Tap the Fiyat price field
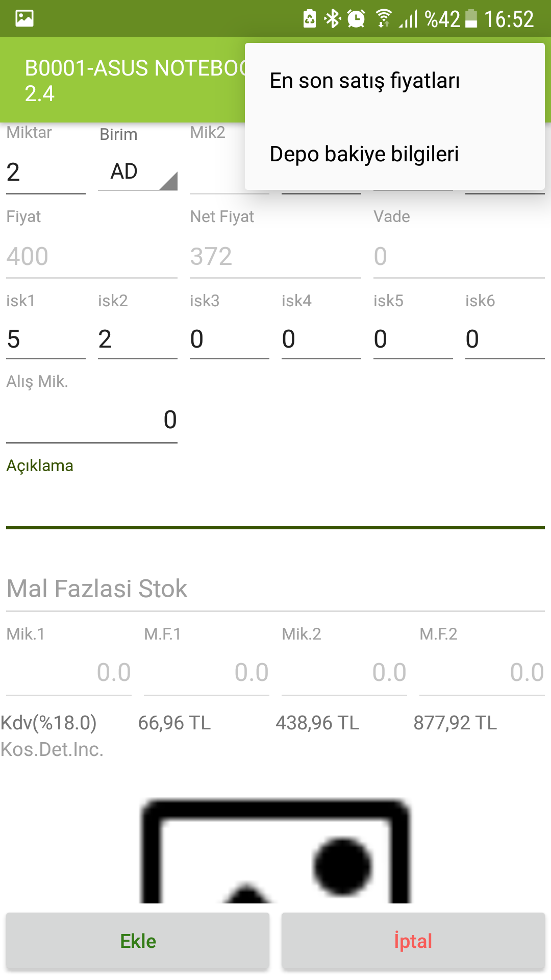 [x=92, y=256]
